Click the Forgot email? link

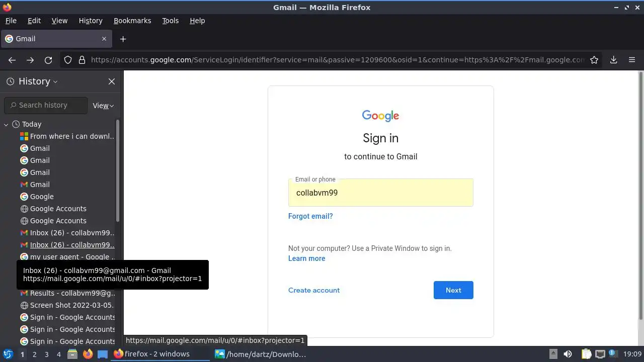pyautogui.click(x=310, y=216)
